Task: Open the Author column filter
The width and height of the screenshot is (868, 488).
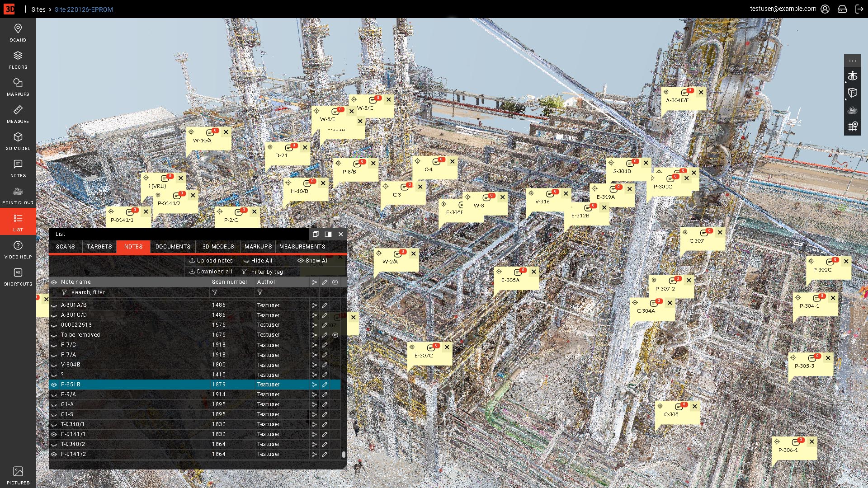Action: click(x=260, y=292)
